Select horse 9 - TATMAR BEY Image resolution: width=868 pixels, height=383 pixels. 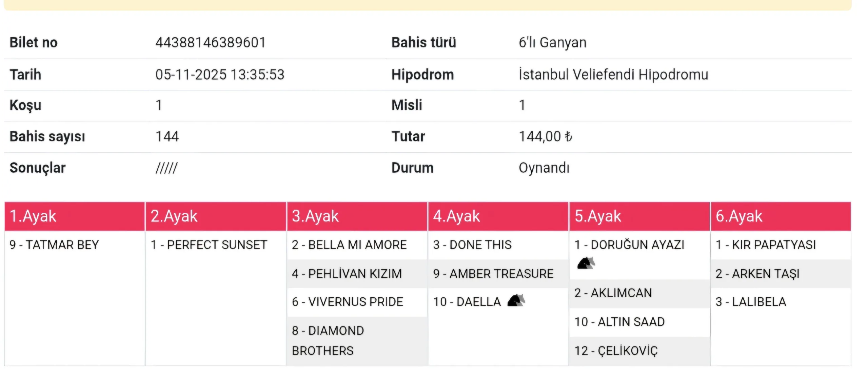54,245
